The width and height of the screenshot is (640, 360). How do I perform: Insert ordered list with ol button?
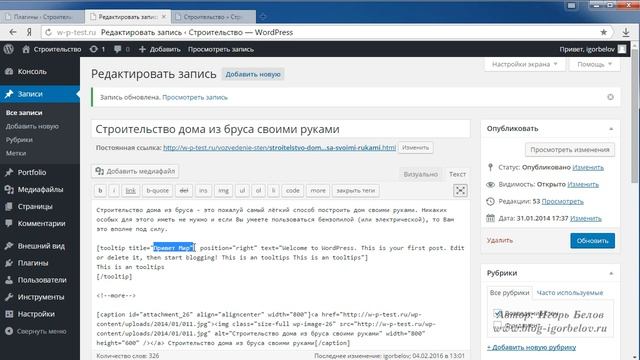pos(258,191)
